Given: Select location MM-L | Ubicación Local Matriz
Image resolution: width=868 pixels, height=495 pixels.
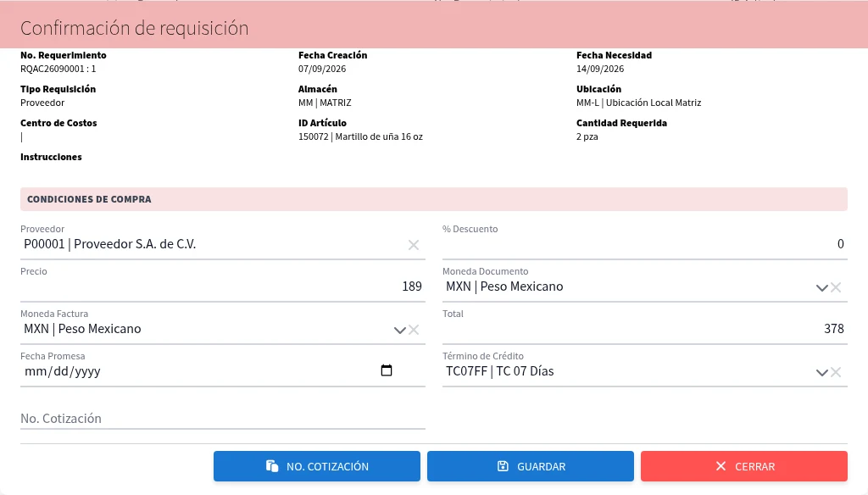Looking at the screenshot, I should (x=639, y=103).
